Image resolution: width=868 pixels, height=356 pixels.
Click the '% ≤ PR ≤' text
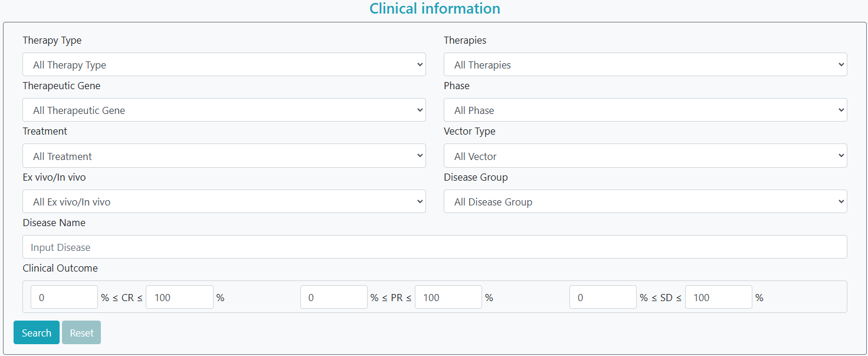[x=391, y=298]
